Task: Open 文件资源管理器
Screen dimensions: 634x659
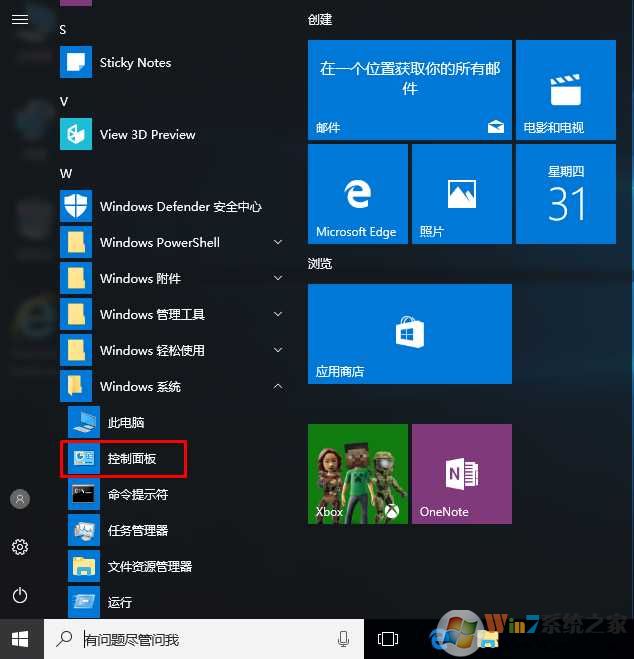Action: point(149,567)
